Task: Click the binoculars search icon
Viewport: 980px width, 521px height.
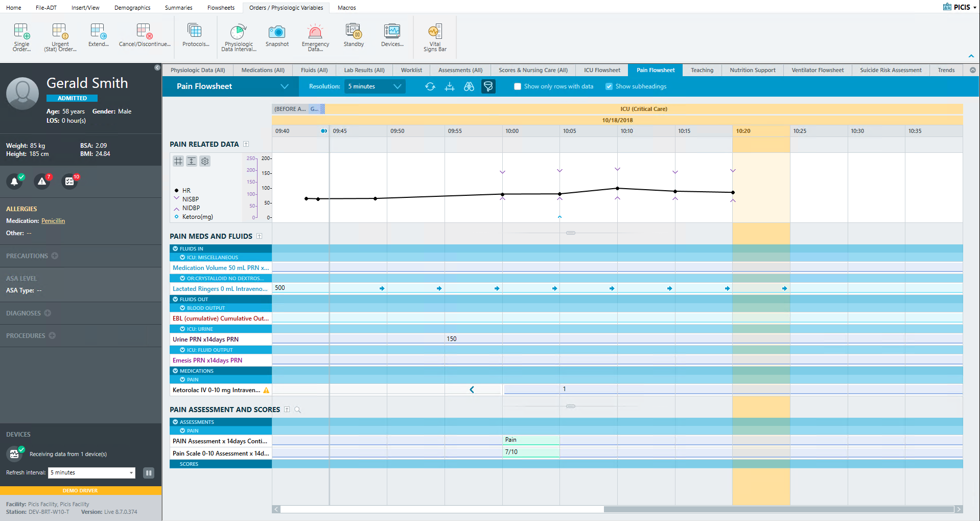Action: pos(469,86)
